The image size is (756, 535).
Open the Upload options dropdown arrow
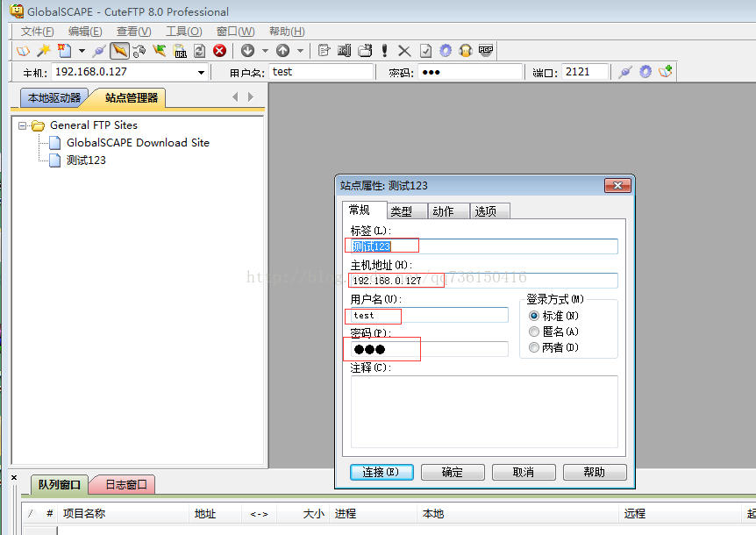pyautogui.click(x=300, y=51)
